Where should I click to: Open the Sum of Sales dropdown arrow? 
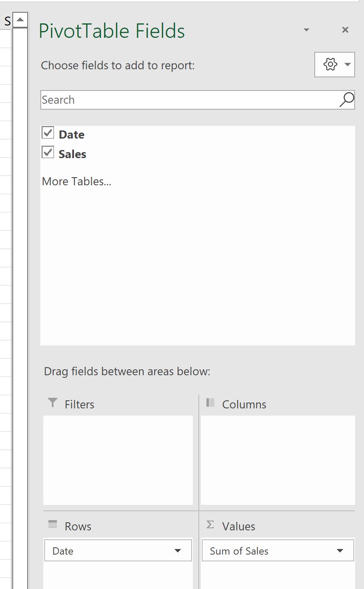[x=340, y=551]
